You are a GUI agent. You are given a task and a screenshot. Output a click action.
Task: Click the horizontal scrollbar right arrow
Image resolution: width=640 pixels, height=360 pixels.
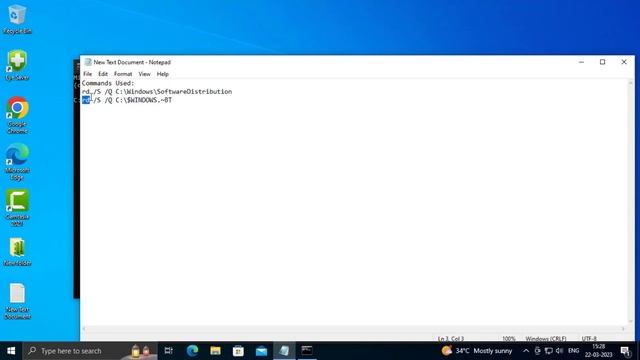click(x=623, y=329)
